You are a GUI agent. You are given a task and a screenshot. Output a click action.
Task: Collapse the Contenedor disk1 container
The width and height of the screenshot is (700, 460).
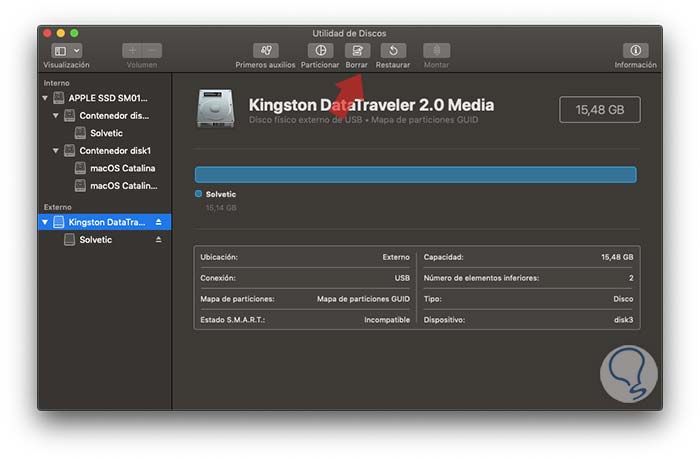click(56, 151)
